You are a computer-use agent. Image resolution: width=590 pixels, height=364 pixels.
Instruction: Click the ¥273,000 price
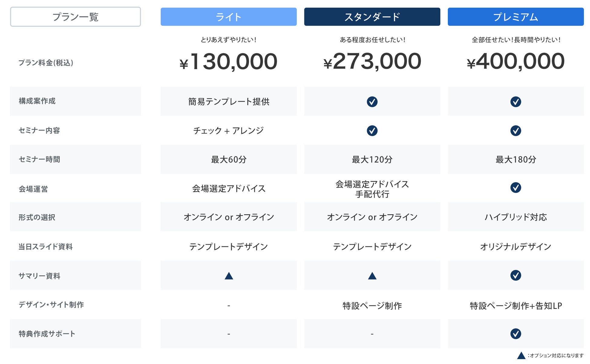372,62
